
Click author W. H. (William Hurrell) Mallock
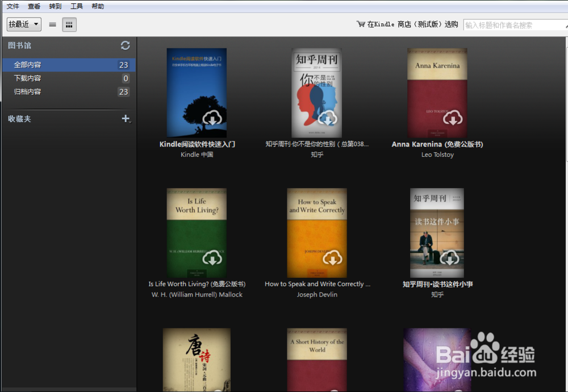tap(197, 294)
